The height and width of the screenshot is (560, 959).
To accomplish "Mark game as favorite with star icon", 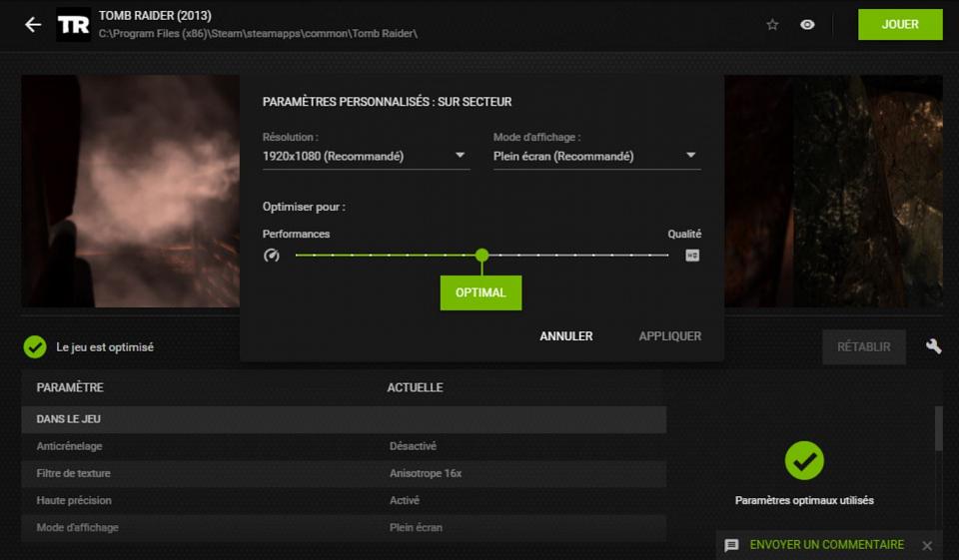I will (x=772, y=25).
